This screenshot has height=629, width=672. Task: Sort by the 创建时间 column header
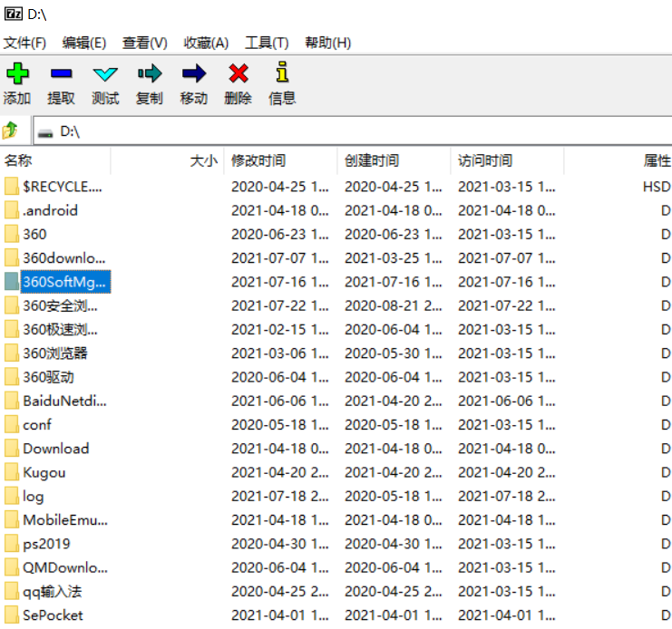[394, 160]
